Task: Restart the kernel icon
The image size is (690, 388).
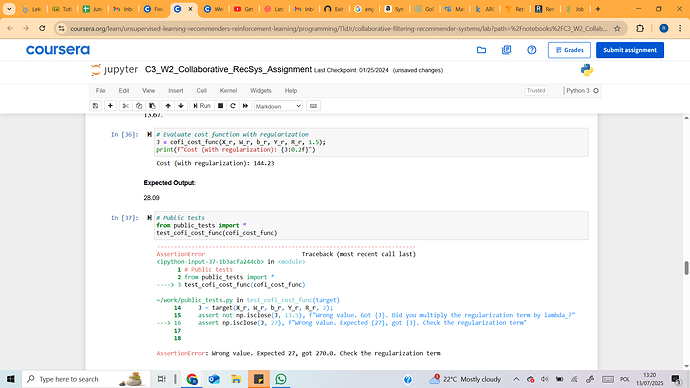Action: coord(233,106)
